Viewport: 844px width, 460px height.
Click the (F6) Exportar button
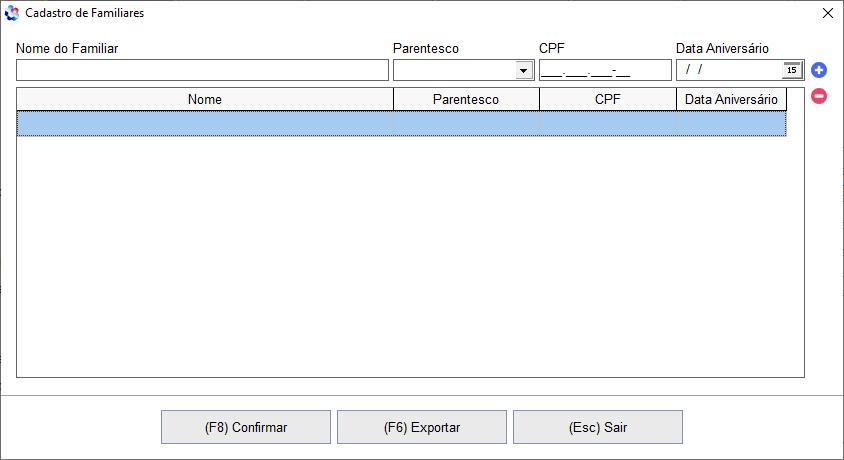pos(422,427)
